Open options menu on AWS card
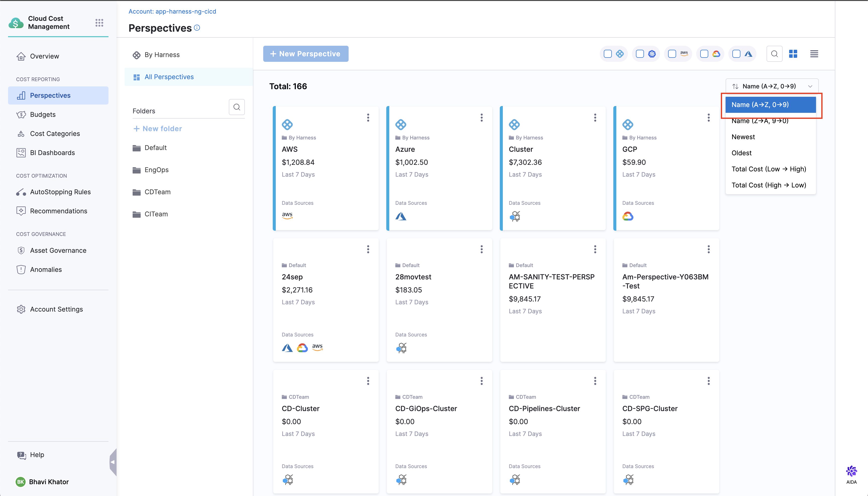 pos(368,118)
